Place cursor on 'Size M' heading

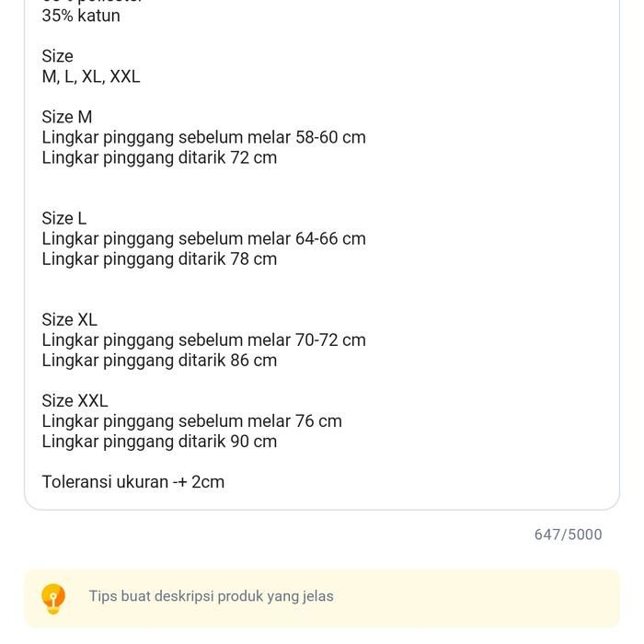(x=67, y=117)
